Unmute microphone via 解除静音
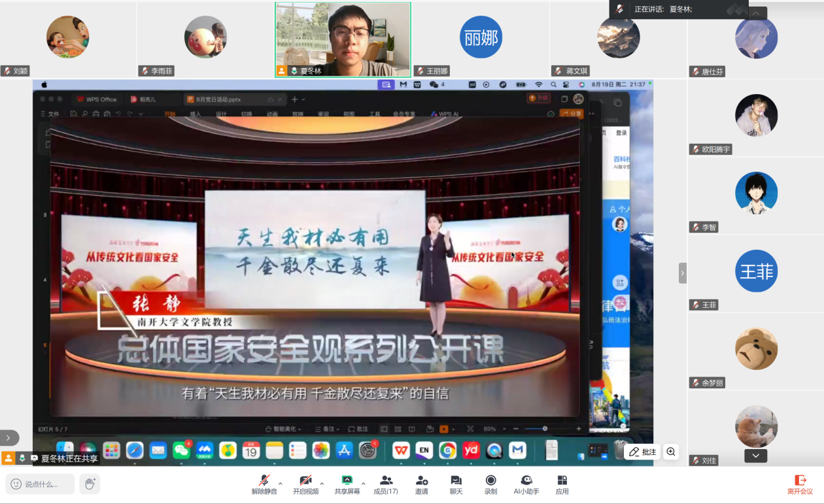This screenshot has height=504, width=824. point(264,484)
